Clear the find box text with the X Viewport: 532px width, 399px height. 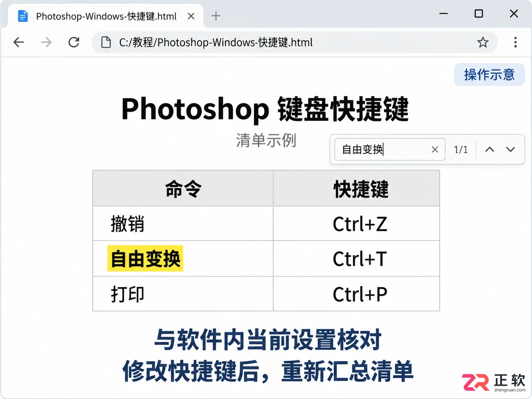(x=435, y=149)
